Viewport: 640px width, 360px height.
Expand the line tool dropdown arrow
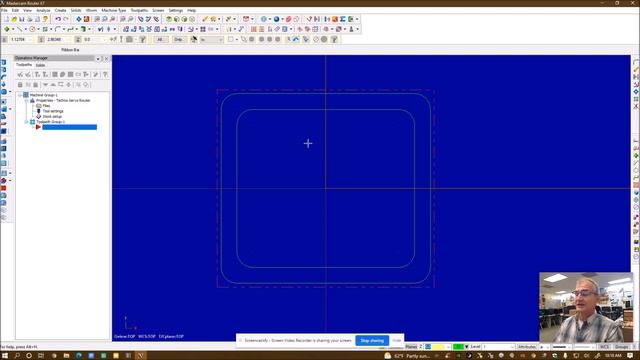tap(25, 29)
